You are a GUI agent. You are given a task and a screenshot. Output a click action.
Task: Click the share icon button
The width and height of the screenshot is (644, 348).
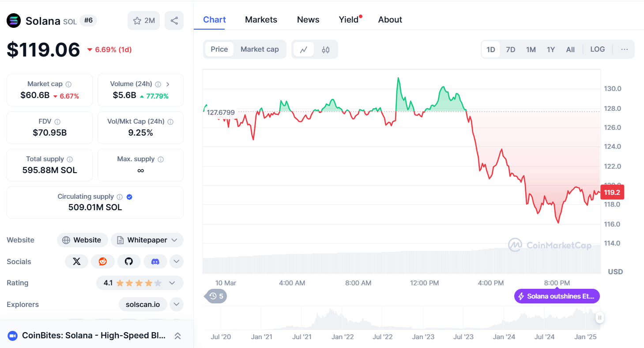tap(174, 21)
